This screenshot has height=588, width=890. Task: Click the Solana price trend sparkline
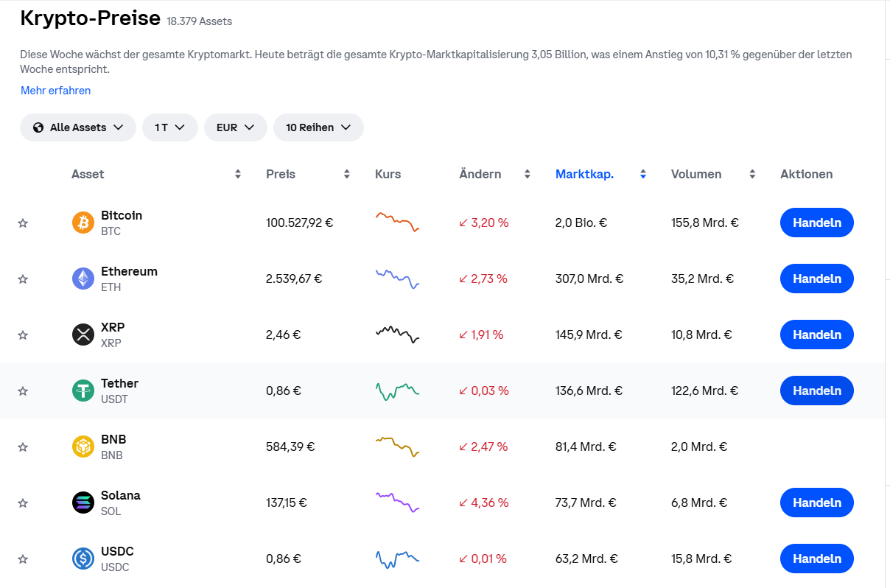(397, 502)
